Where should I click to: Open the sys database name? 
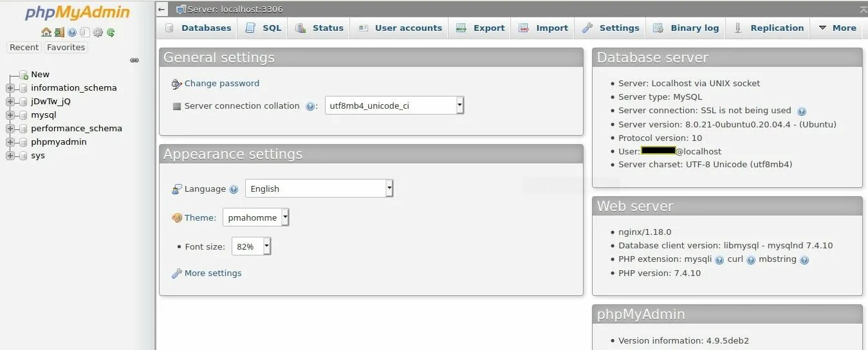38,156
